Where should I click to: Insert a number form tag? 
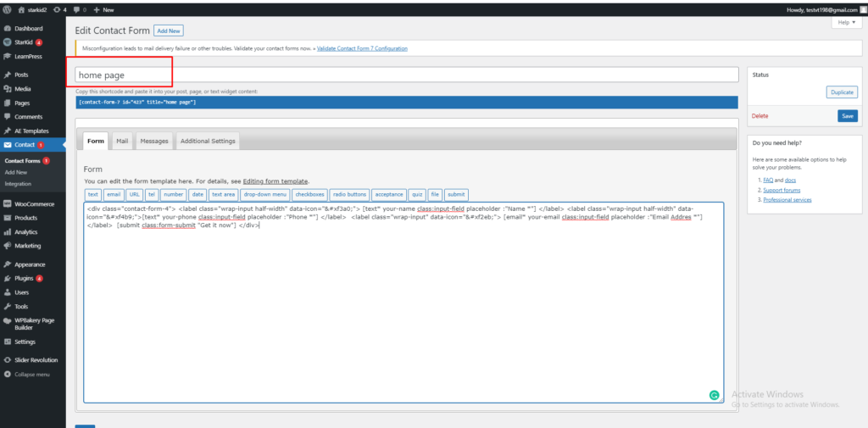click(x=173, y=194)
